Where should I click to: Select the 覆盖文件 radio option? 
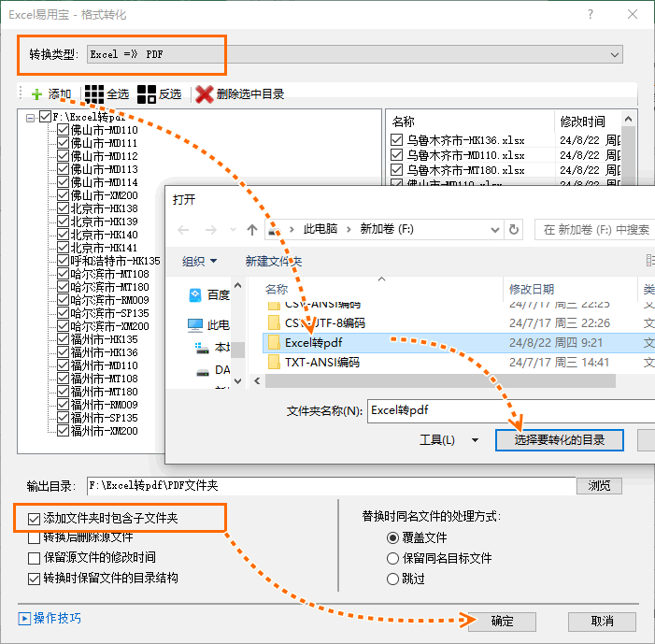pos(392,537)
